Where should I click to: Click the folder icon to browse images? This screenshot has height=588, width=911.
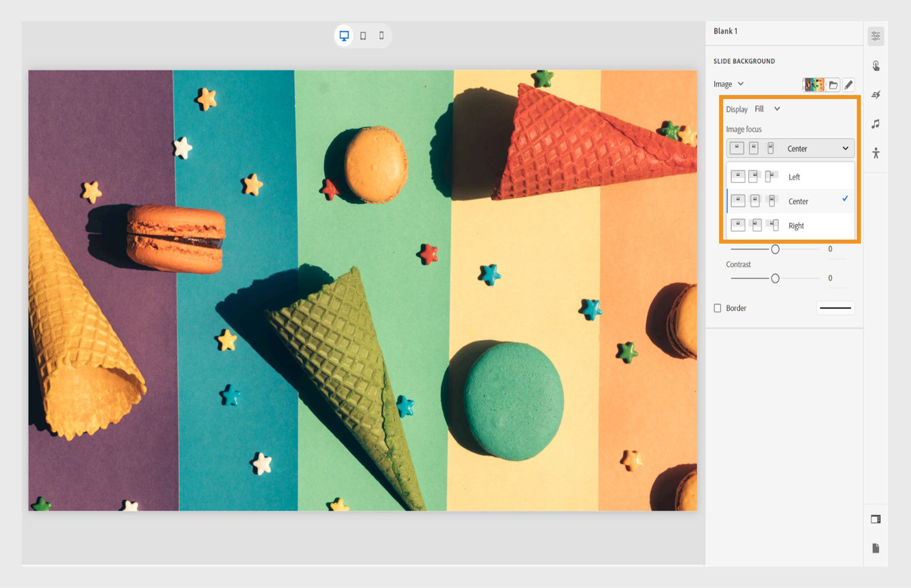834,84
